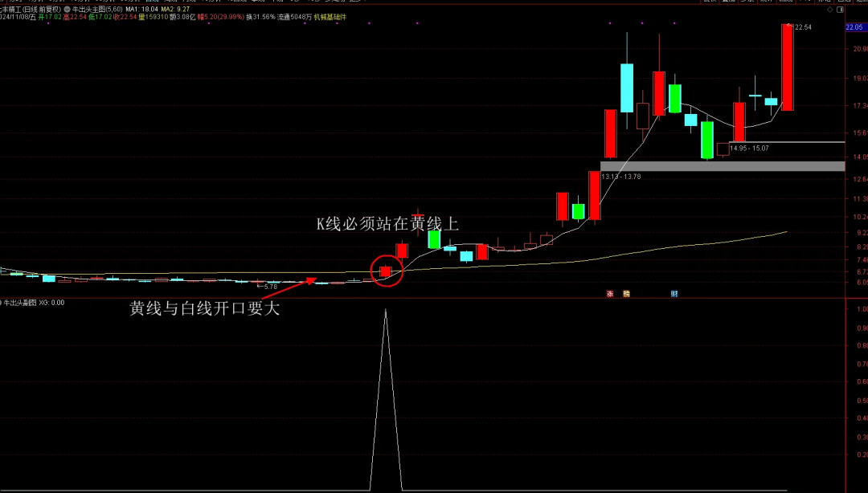Click the last tall red candle at 22.54
Screen dimensions: 868x493
click(787, 67)
